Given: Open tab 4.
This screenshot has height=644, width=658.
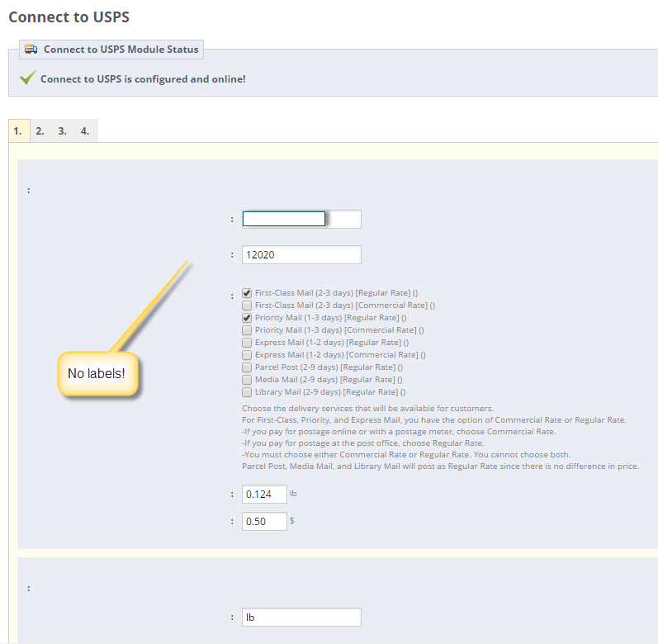Looking at the screenshot, I should (x=85, y=131).
